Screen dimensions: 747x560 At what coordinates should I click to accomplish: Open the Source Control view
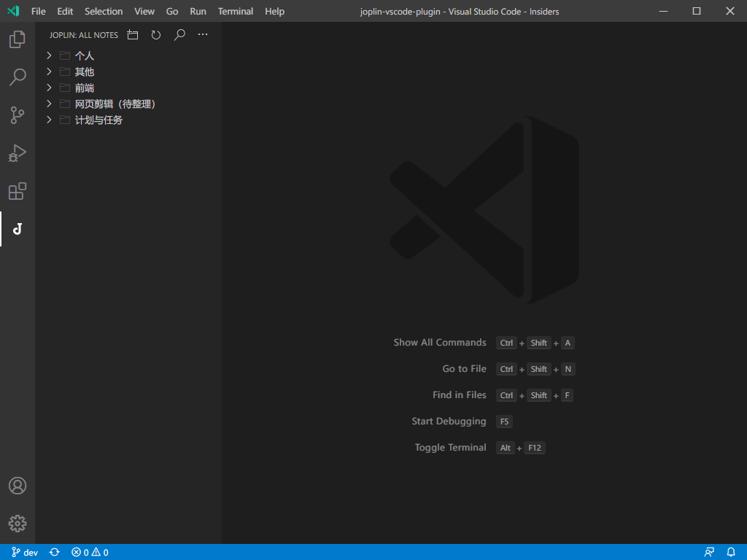pos(17,115)
